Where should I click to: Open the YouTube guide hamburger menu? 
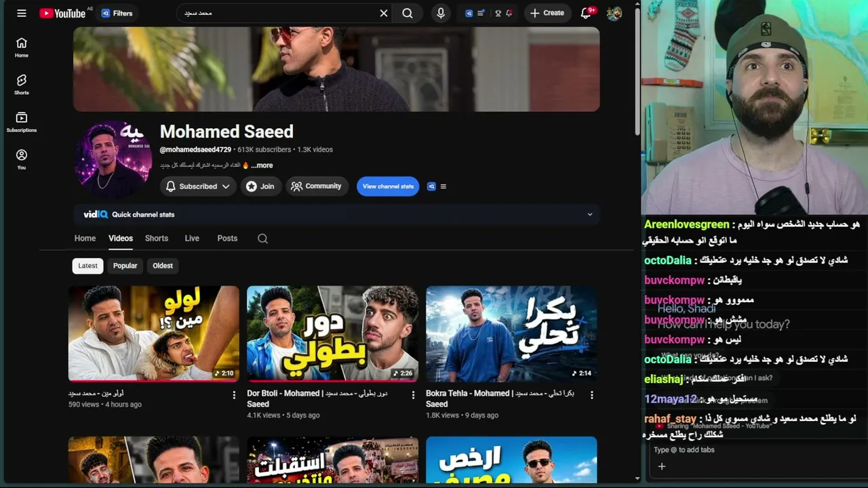click(x=22, y=13)
